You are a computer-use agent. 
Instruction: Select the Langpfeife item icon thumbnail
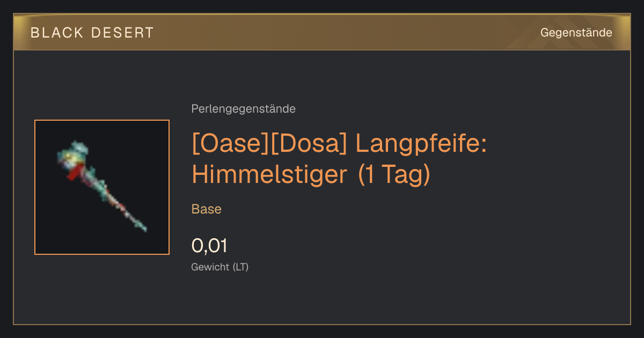point(102,187)
